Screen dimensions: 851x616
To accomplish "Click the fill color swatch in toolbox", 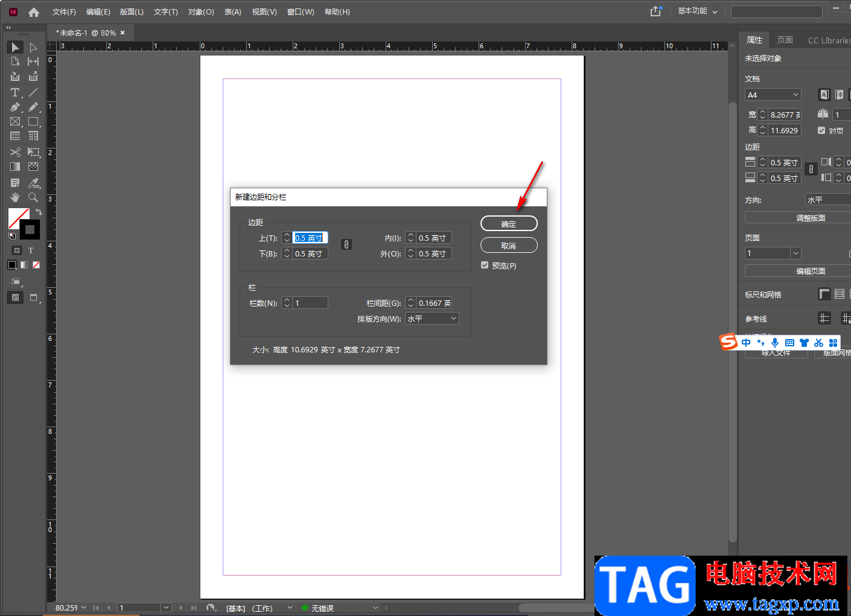I will tap(19, 218).
